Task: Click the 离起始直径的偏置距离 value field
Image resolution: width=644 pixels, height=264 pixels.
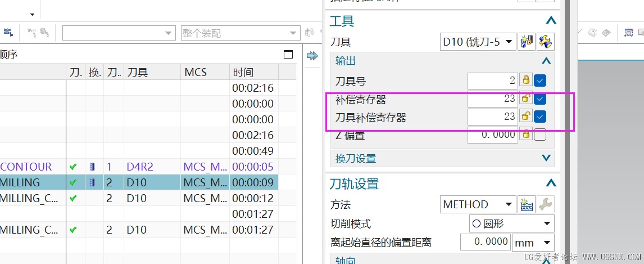Action: pos(486,242)
